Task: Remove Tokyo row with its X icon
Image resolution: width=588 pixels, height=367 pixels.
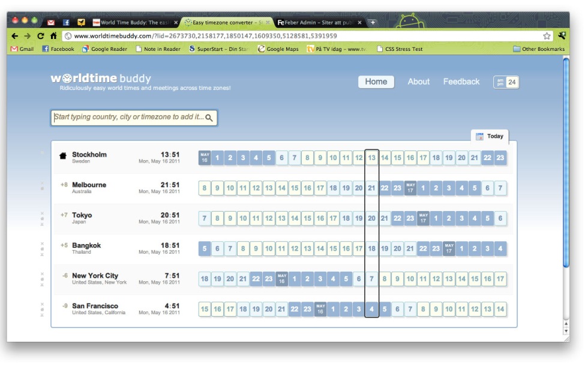Action: click(42, 213)
